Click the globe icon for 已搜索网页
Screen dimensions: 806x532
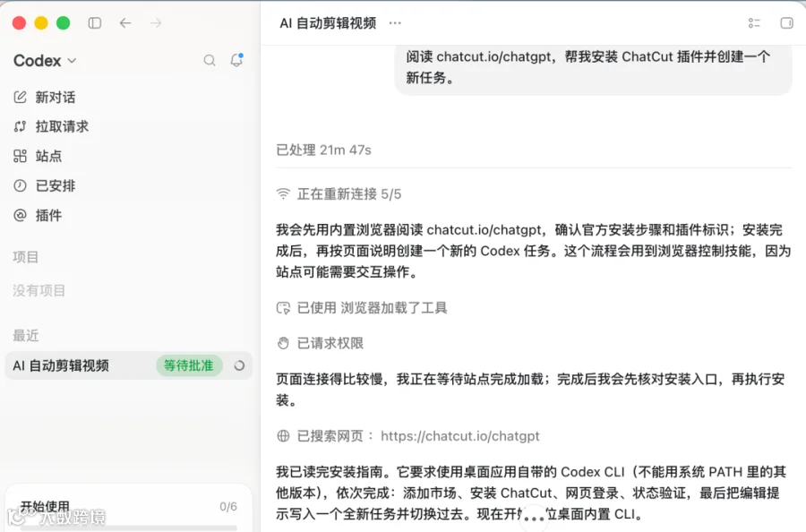(x=283, y=436)
